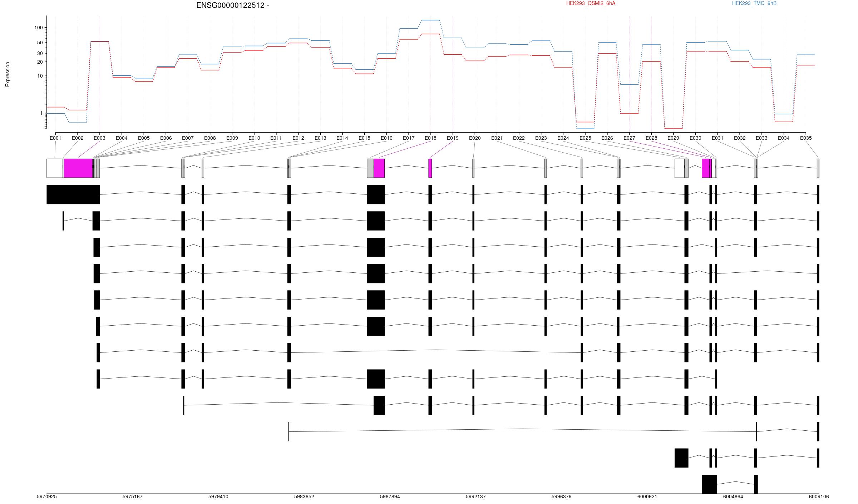
Task: Click exon label E004
Action: [122, 138]
